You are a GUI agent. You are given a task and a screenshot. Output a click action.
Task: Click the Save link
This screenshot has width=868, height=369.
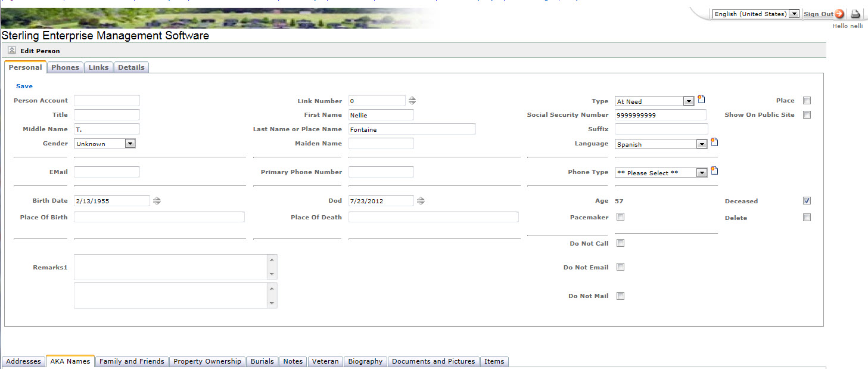(24, 86)
